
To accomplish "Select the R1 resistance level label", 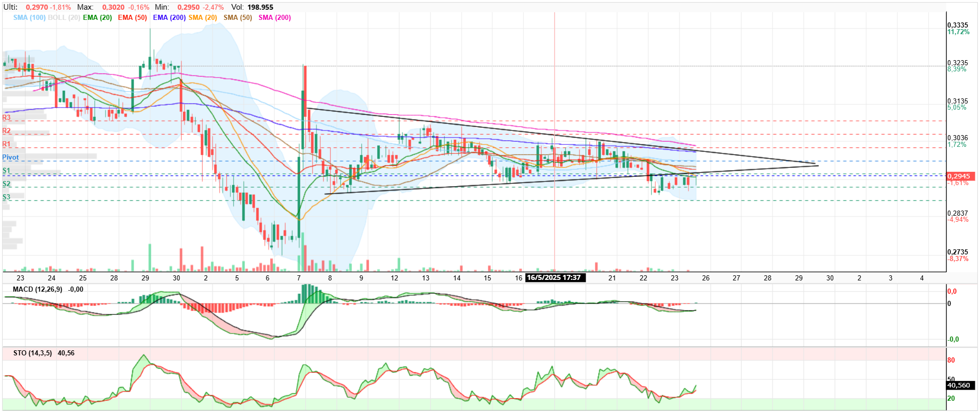I will coord(7,144).
